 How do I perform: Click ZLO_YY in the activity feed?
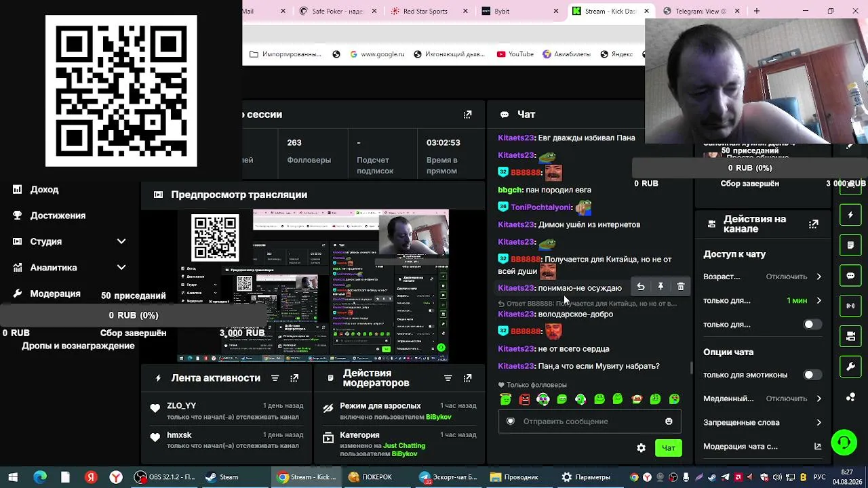pos(181,406)
